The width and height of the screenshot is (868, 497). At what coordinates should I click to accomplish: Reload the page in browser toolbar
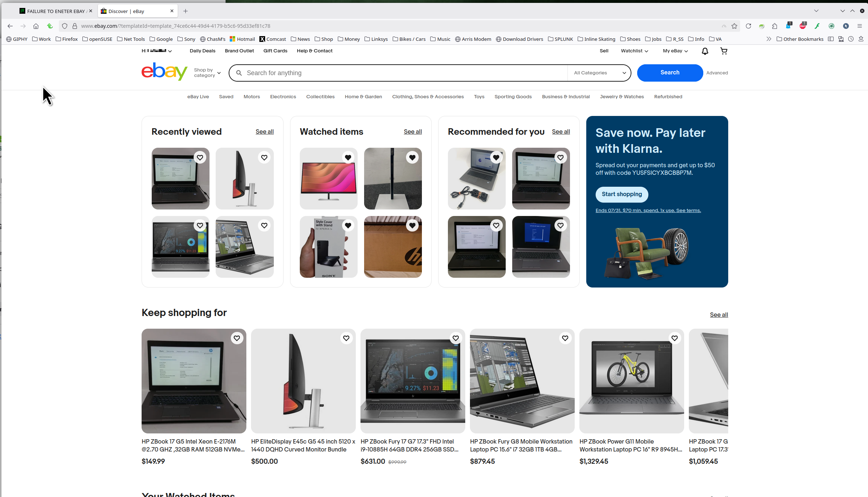748,26
